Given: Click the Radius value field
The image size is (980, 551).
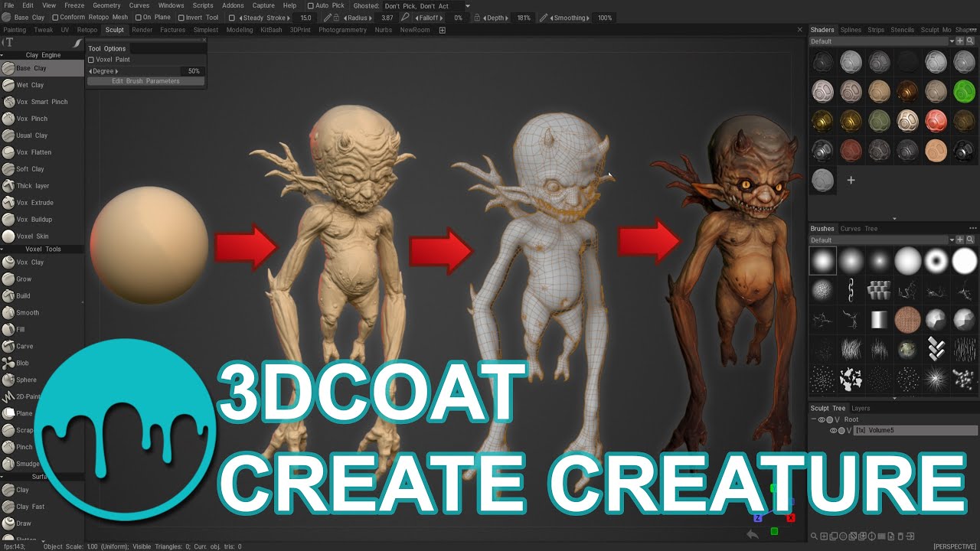Looking at the screenshot, I should [387, 18].
